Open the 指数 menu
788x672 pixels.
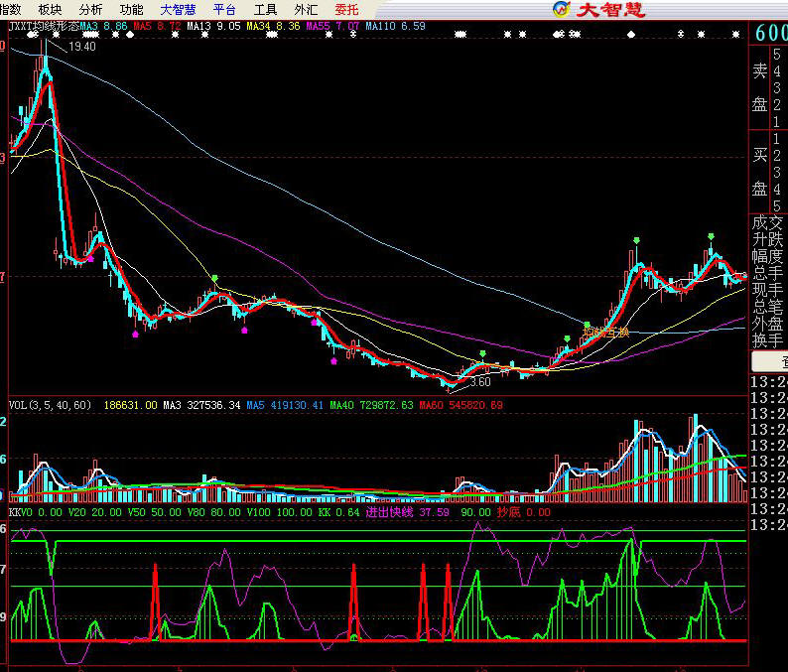coord(11,9)
